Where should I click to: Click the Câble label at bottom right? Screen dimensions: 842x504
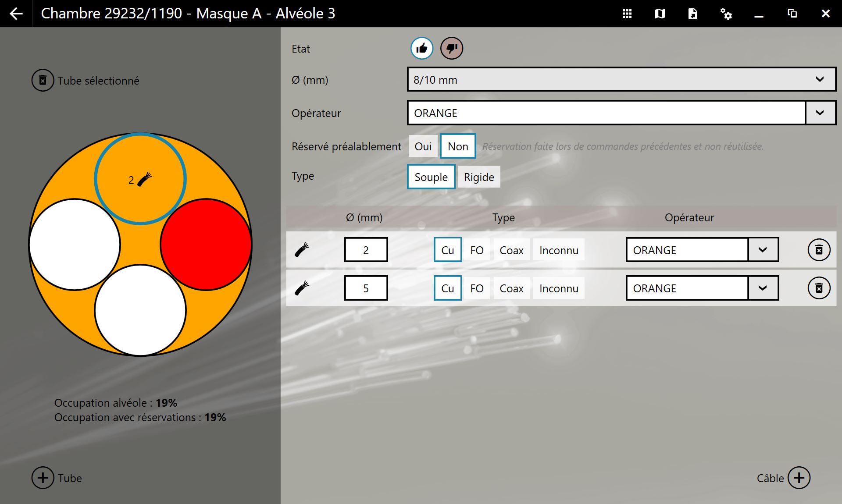tap(770, 478)
